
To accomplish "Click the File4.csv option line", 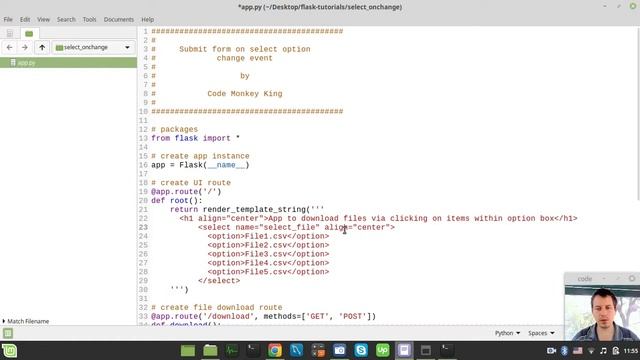I will [x=268, y=263].
